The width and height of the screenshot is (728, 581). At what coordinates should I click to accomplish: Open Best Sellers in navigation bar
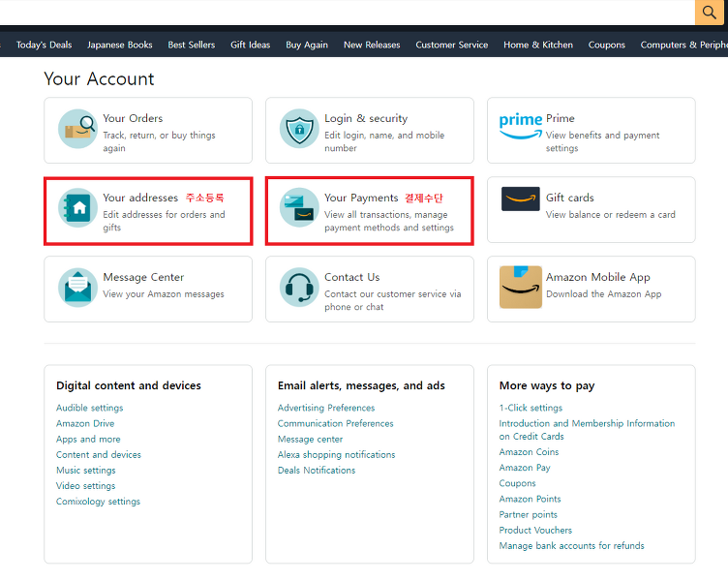point(192,46)
